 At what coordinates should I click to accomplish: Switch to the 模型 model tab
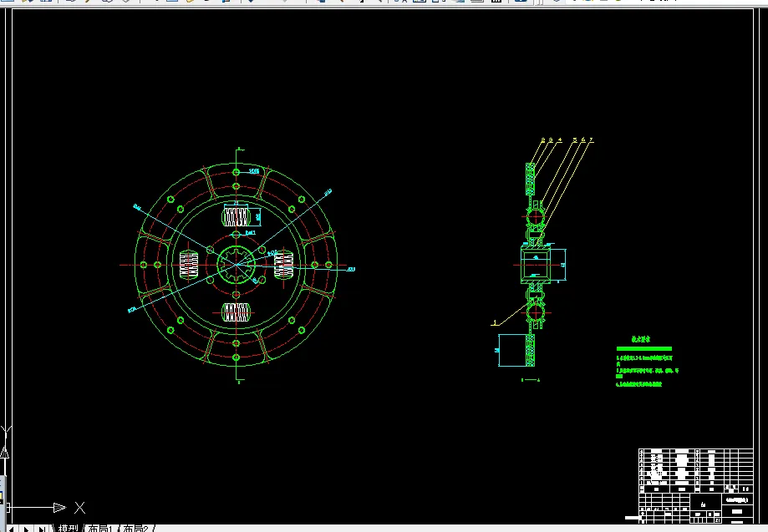point(68,528)
